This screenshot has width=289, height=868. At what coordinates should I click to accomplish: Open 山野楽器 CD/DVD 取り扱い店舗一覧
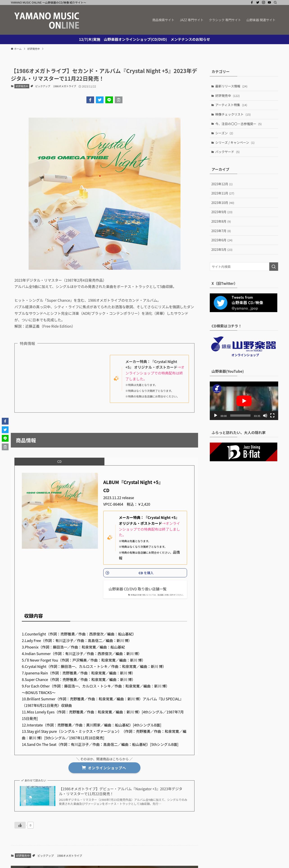click(x=145, y=589)
